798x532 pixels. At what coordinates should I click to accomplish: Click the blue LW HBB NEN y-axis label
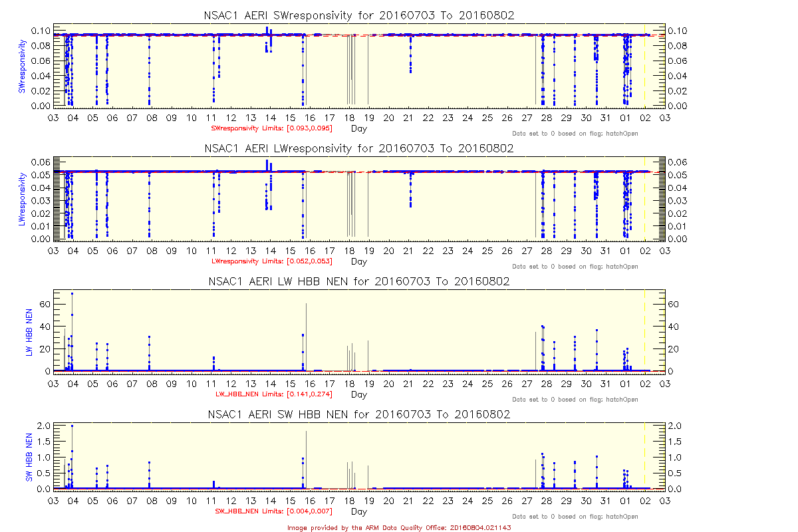(29, 331)
